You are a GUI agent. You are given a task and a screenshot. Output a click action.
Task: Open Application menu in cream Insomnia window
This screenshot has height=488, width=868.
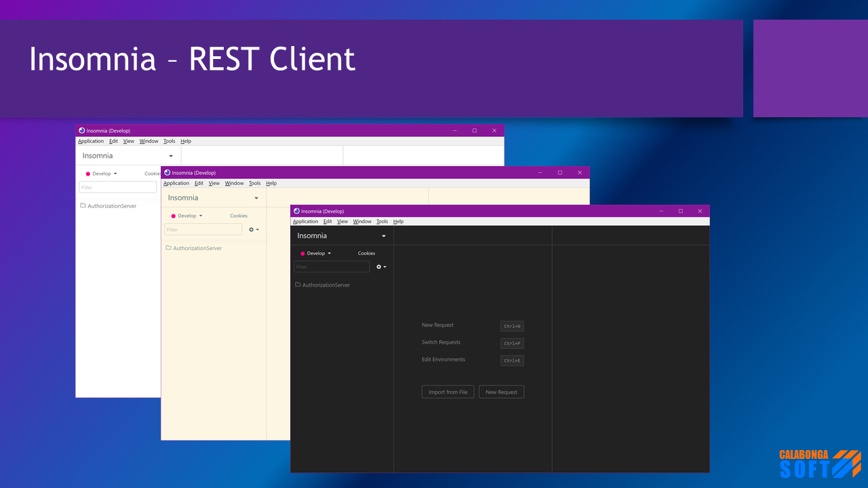pyautogui.click(x=176, y=184)
